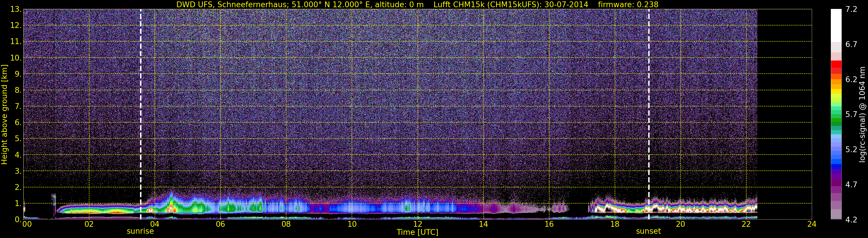Click the time axis tick label 20
Screen dimensions: 868x238
coord(680,224)
